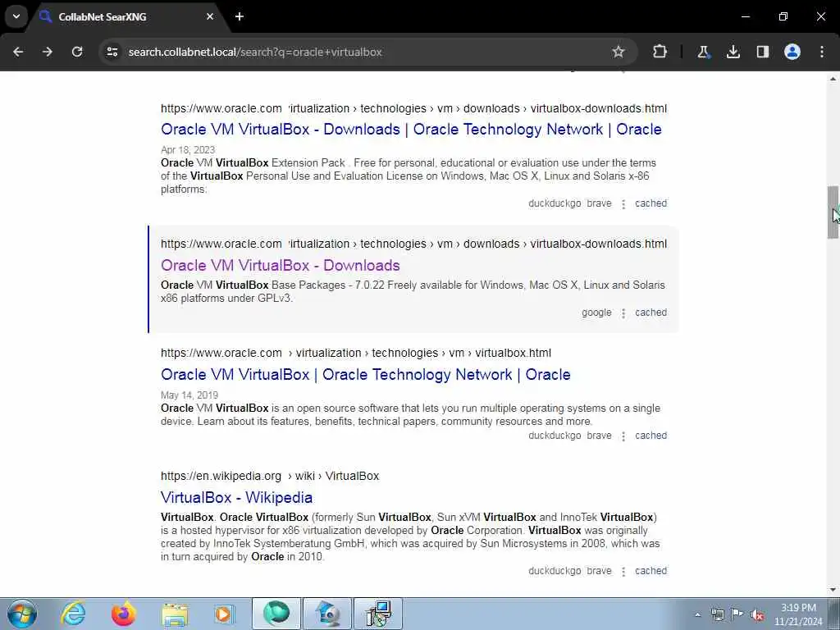Screen dimensions: 840x630
Task: Open cached link of Wikipedia result
Action: (x=651, y=571)
